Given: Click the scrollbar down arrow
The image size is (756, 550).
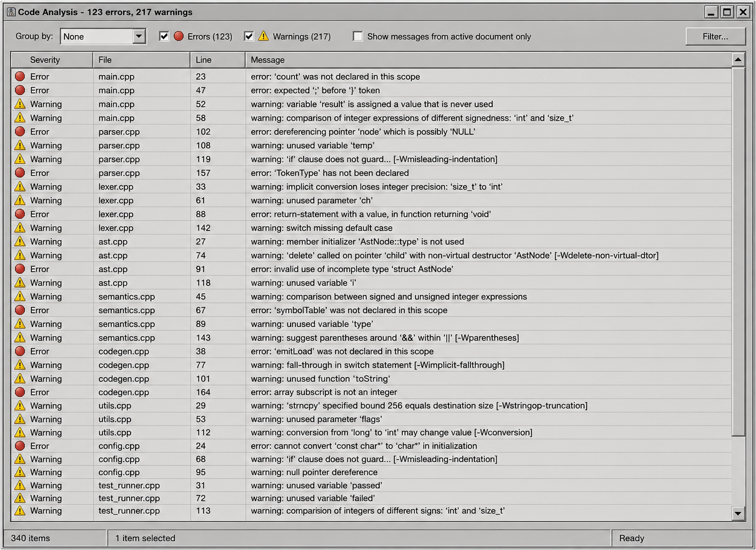Looking at the screenshot, I should [x=739, y=514].
